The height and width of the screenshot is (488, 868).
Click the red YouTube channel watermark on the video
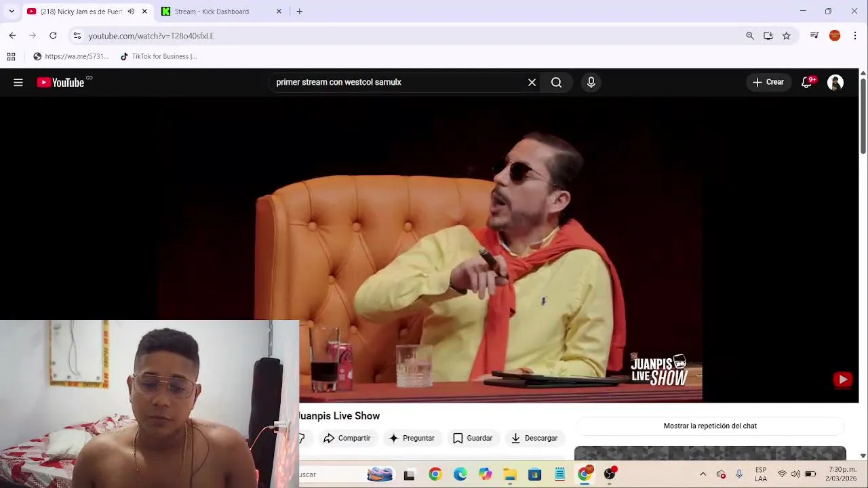(842, 380)
